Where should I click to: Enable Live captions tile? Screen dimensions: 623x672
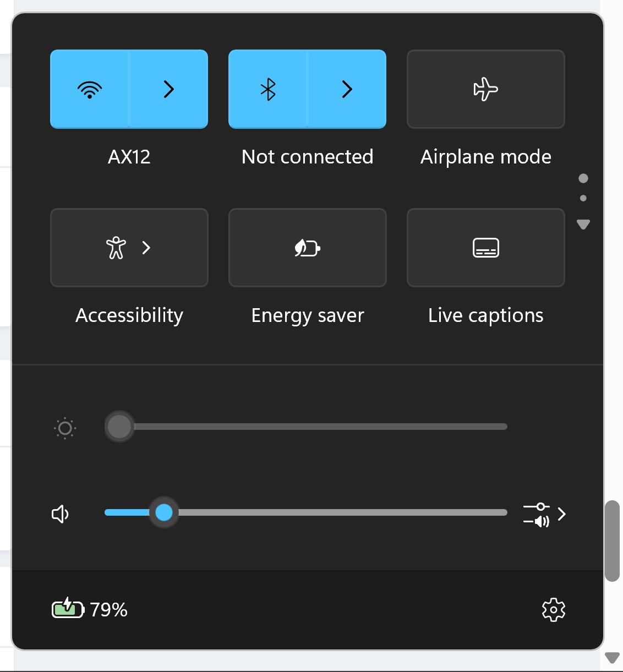click(486, 248)
